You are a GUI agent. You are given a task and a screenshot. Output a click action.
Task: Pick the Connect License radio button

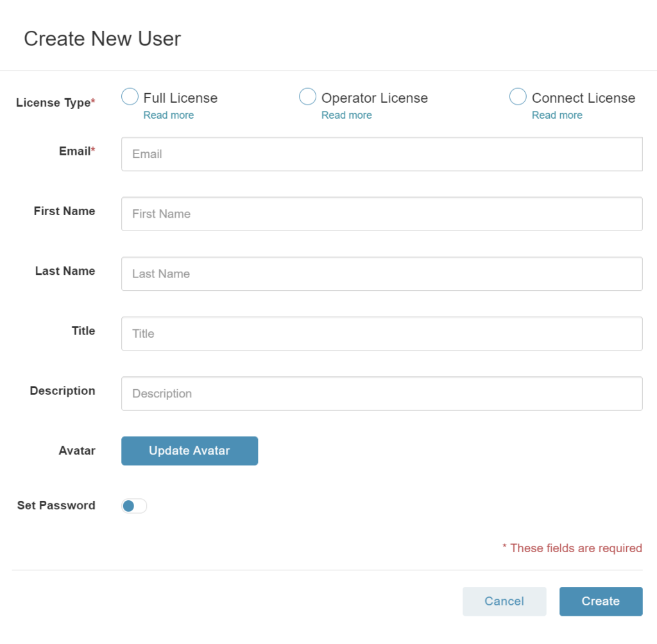[518, 97]
